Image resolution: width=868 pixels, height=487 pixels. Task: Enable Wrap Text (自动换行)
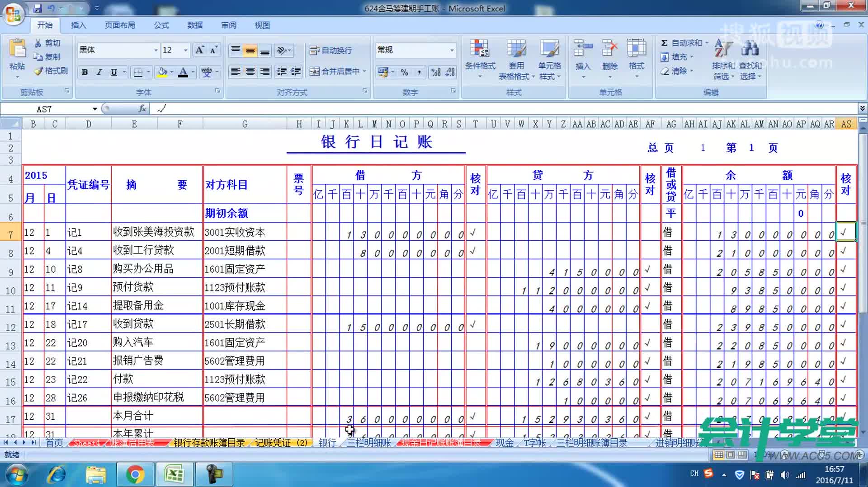point(333,50)
